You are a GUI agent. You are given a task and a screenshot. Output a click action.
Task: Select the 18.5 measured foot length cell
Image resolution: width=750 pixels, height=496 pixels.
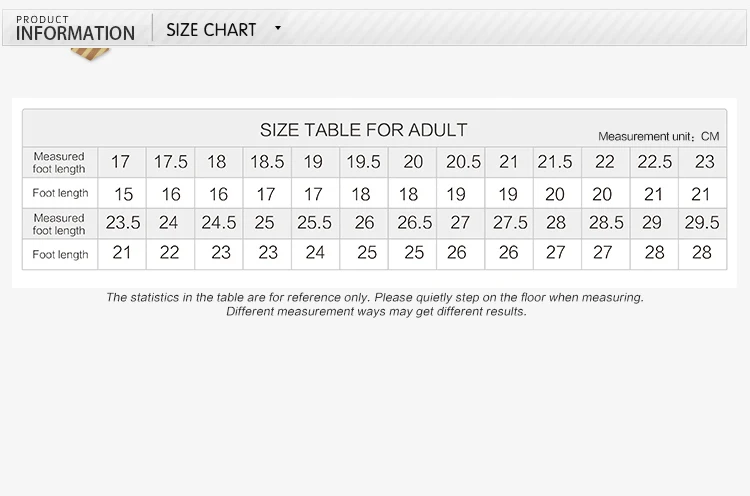click(x=267, y=162)
